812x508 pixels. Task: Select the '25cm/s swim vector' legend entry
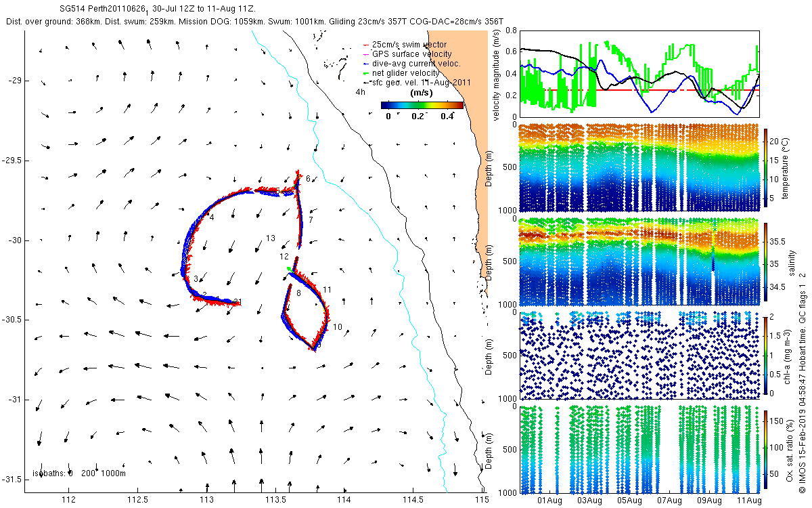click(404, 45)
